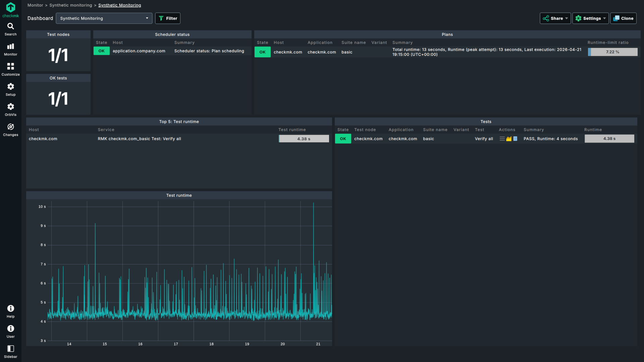
Task: Open the Monitor menu icon
Action: pyautogui.click(x=10, y=49)
